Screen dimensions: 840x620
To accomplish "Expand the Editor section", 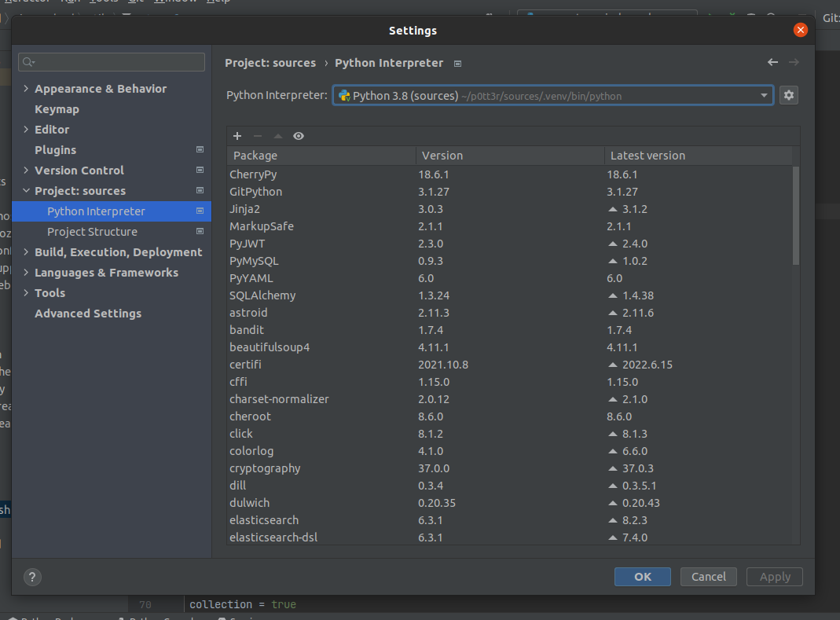I will tap(26, 129).
